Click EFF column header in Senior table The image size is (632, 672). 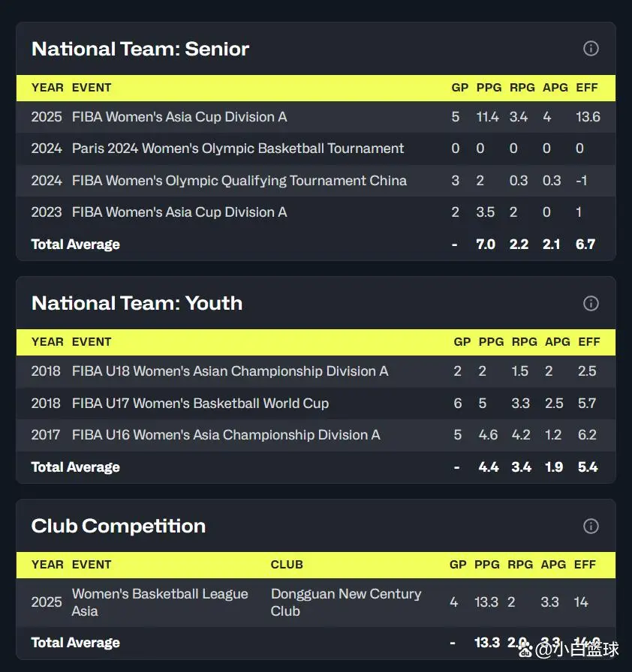(x=586, y=88)
